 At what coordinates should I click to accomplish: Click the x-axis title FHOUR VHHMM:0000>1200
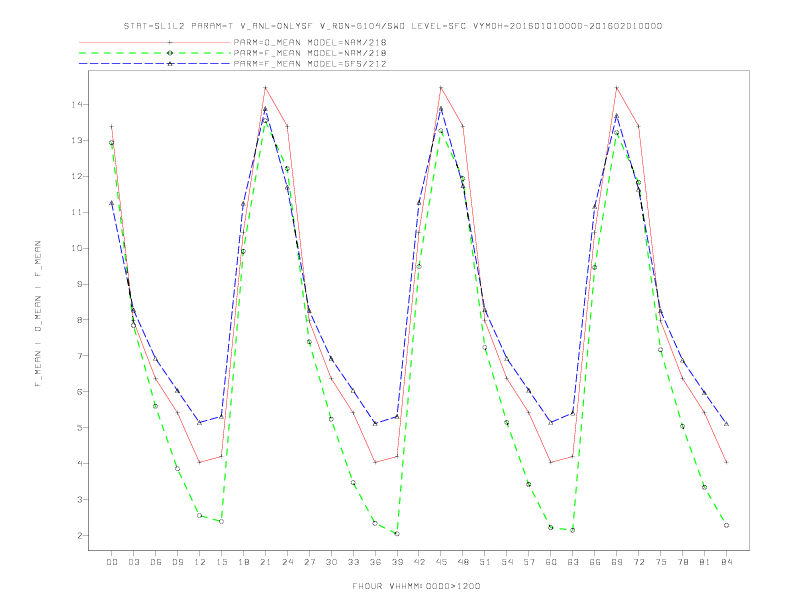(x=416, y=586)
